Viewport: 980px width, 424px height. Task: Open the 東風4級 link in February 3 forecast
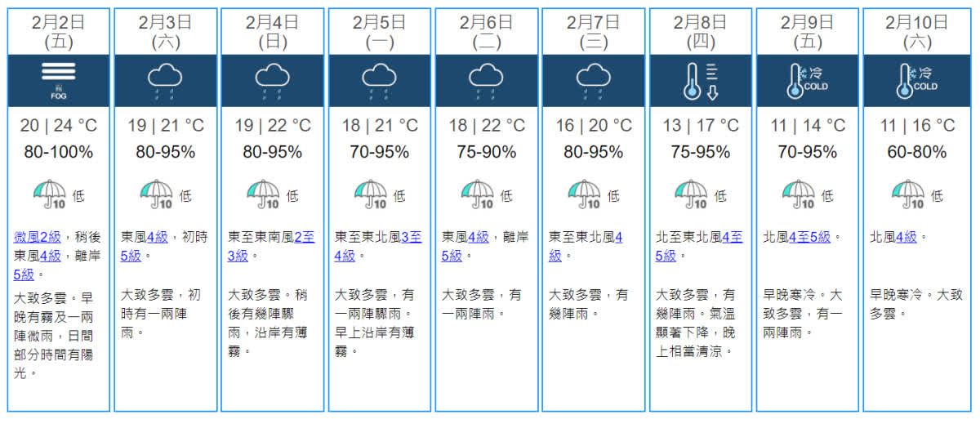point(157,237)
